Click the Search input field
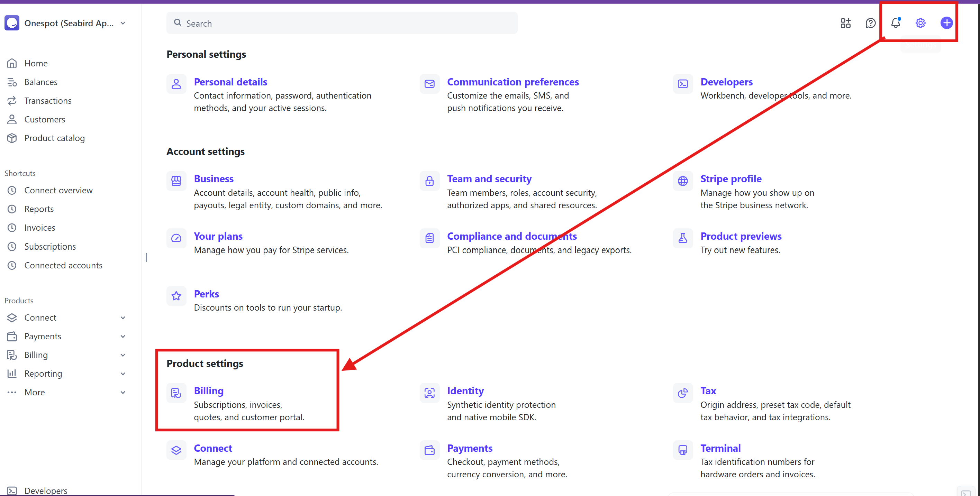The image size is (980, 496). (x=342, y=23)
